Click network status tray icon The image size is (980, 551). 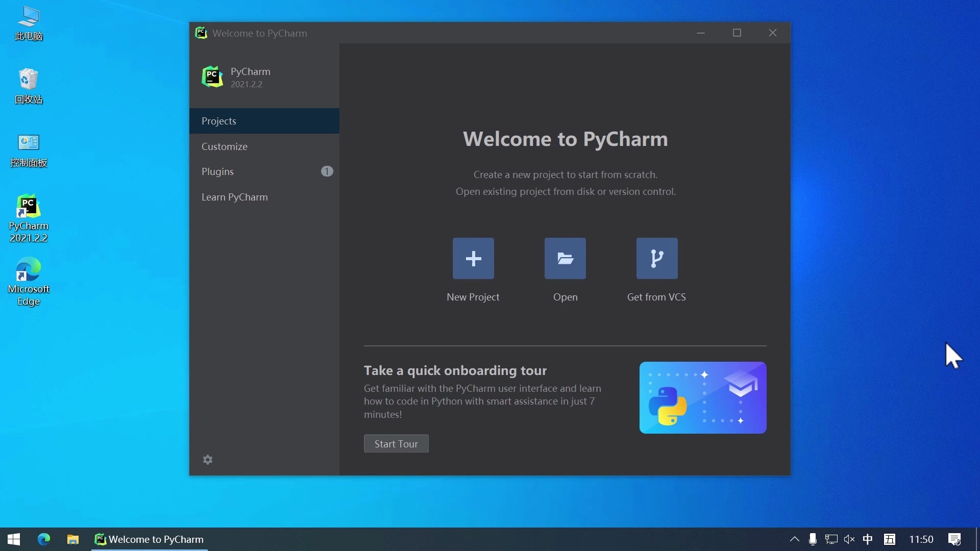(831, 539)
